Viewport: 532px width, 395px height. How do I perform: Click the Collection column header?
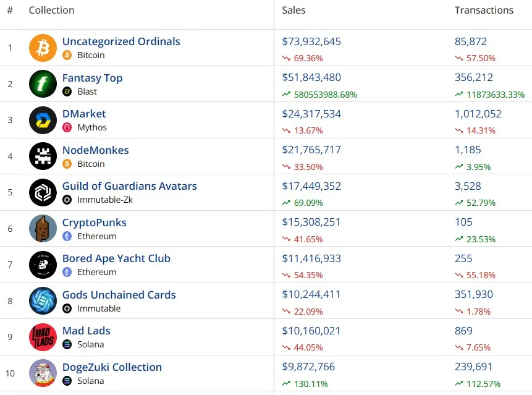51,10
